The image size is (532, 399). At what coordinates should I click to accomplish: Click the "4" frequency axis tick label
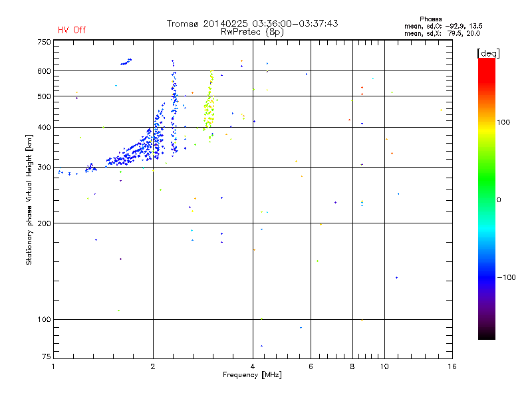click(x=253, y=366)
